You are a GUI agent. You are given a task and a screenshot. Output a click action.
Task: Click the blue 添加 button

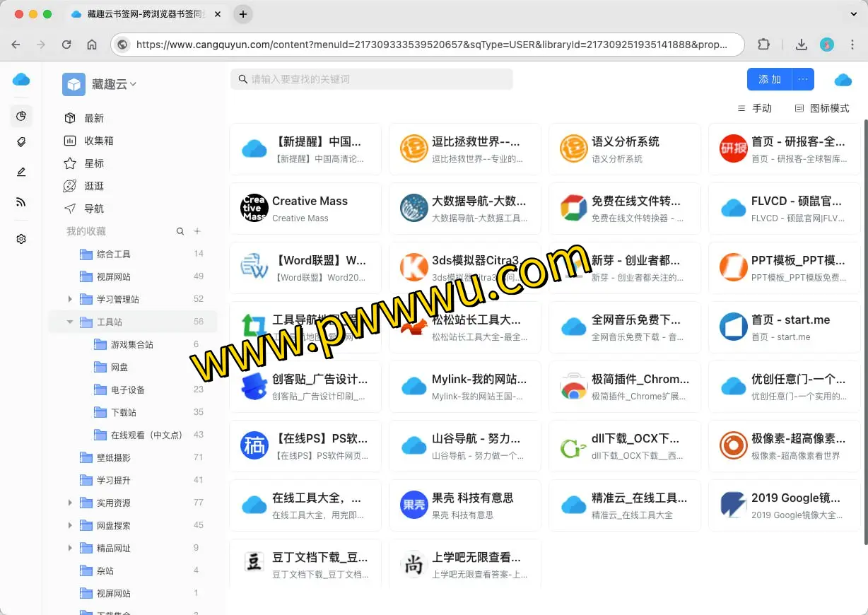[769, 79]
